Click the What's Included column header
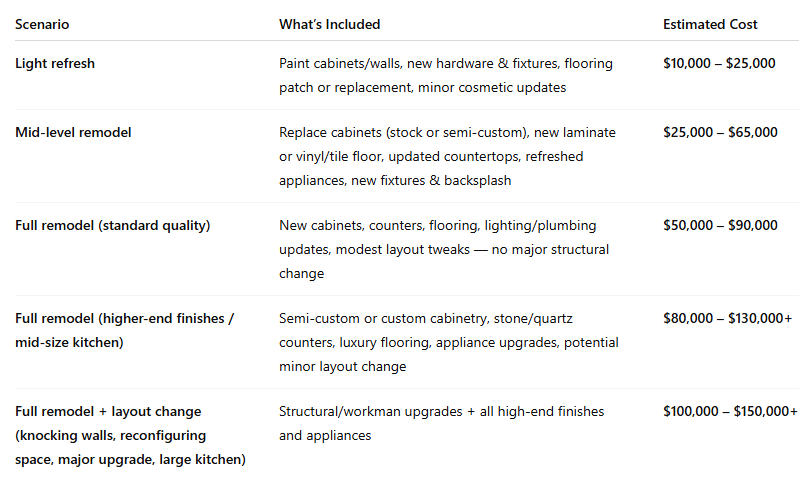Image resolution: width=803 pixels, height=484 pixels. (329, 24)
